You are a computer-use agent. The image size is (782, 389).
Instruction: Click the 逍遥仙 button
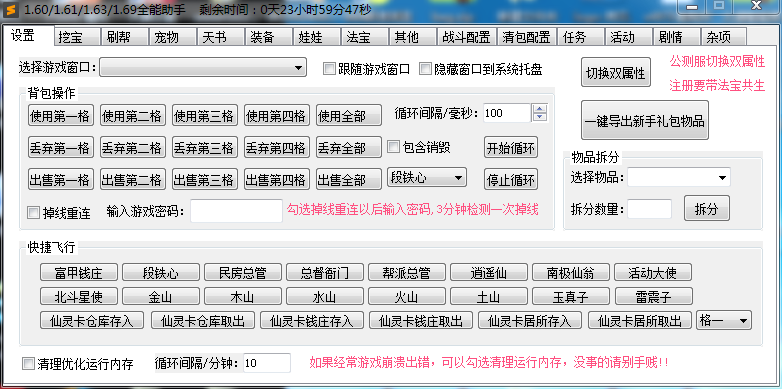[x=489, y=272]
